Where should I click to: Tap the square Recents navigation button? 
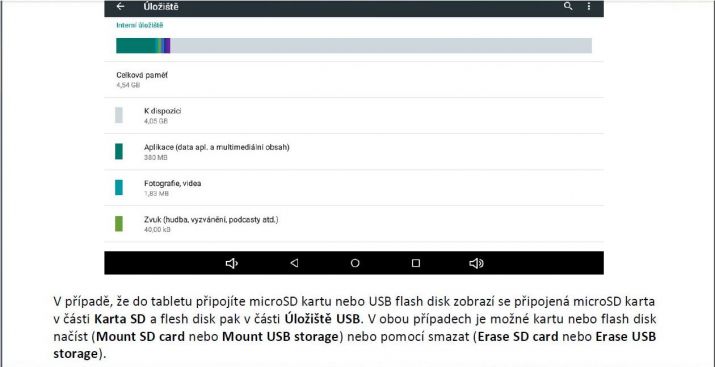415,263
